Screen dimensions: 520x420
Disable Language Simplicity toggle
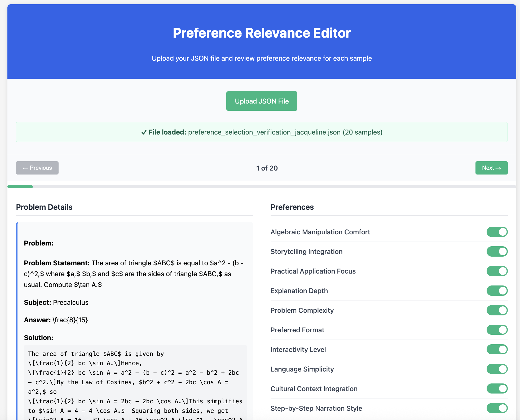497,369
